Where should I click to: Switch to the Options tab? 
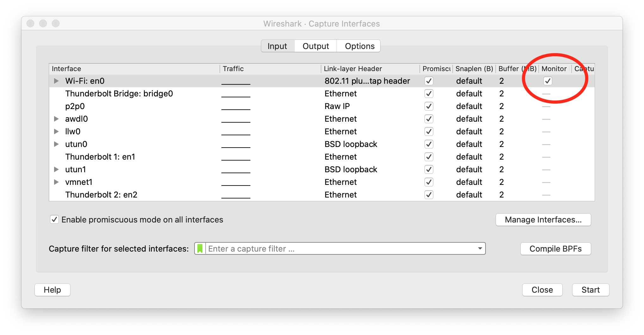pyautogui.click(x=359, y=46)
